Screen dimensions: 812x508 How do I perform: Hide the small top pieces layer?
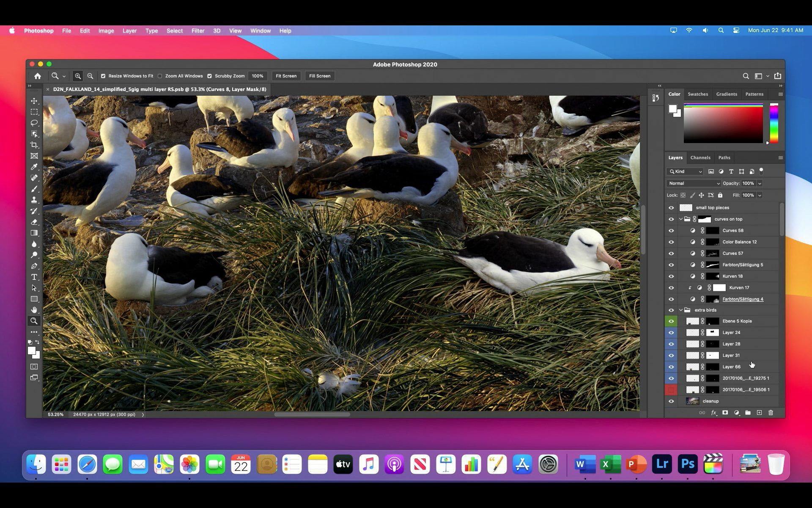point(671,207)
